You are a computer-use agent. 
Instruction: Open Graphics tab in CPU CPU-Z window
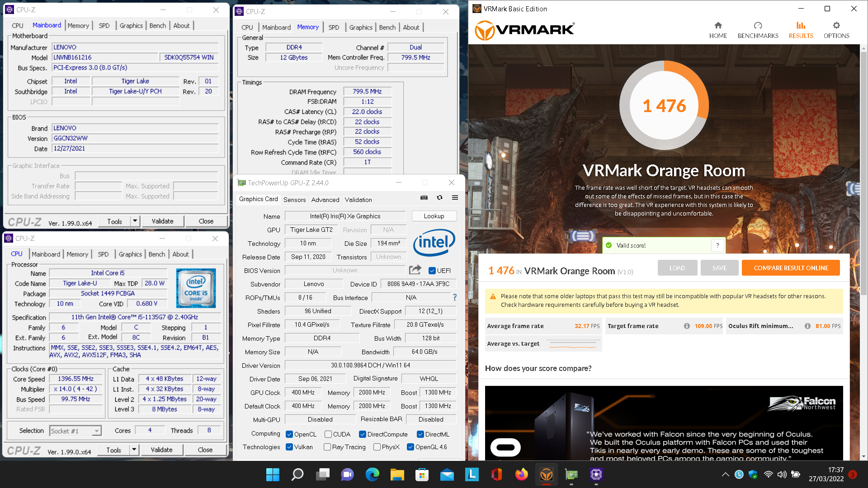pyautogui.click(x=130, y=254)
